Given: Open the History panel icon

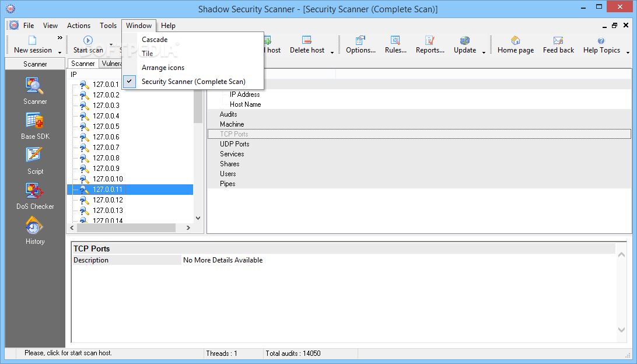Looking at the screenshot, I should [35, 226].
